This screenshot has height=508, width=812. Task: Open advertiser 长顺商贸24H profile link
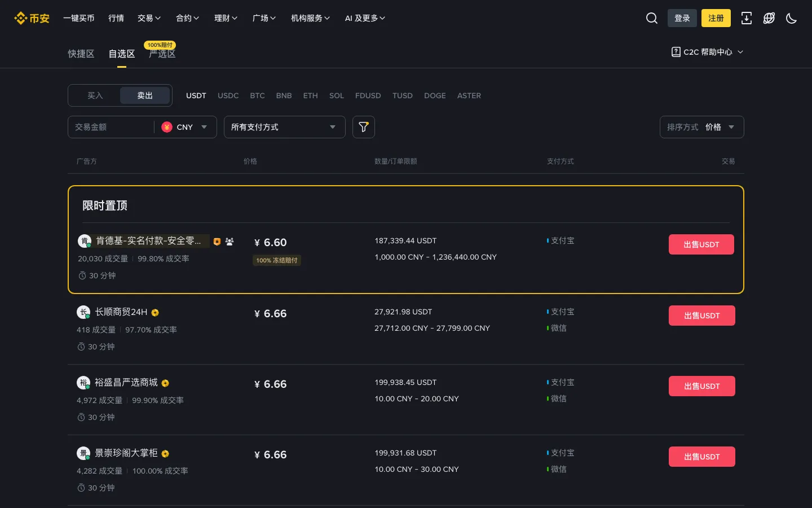coord(121,312)
